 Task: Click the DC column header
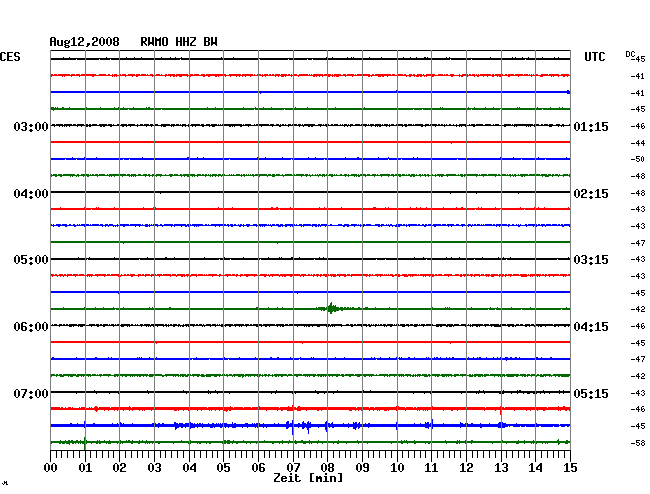(x=630, y=54)
